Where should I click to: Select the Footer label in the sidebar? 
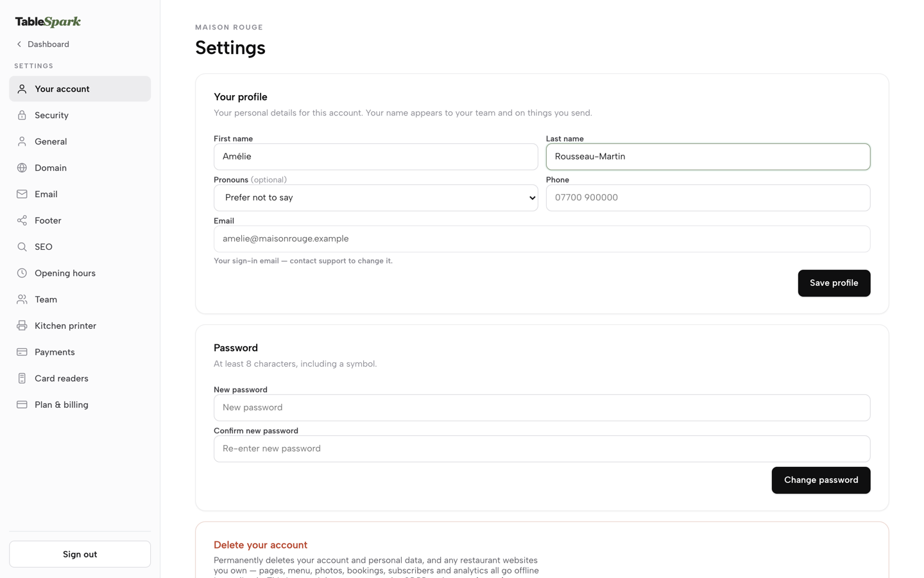click(x=48, y=221)
